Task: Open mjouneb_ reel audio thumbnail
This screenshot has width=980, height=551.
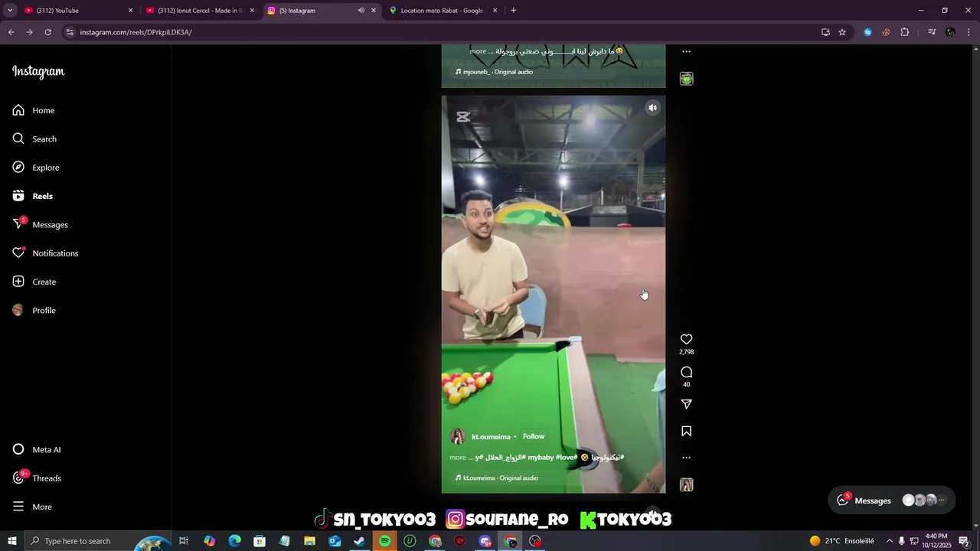Action: pyautogui.click(x=687, y=79)
